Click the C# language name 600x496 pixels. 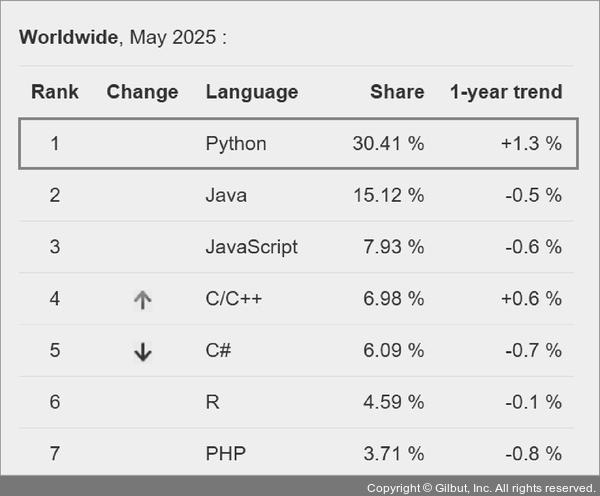point(218,351)
